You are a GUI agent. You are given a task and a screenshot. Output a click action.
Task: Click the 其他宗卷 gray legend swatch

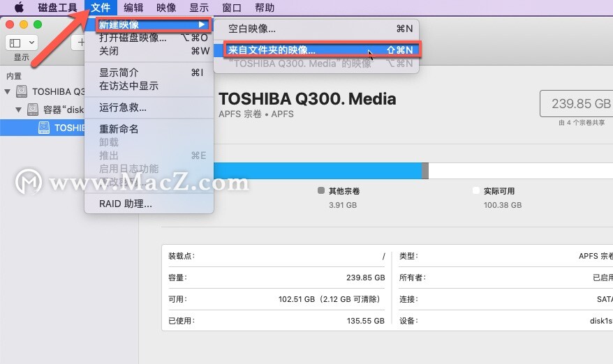pos(321,190)
